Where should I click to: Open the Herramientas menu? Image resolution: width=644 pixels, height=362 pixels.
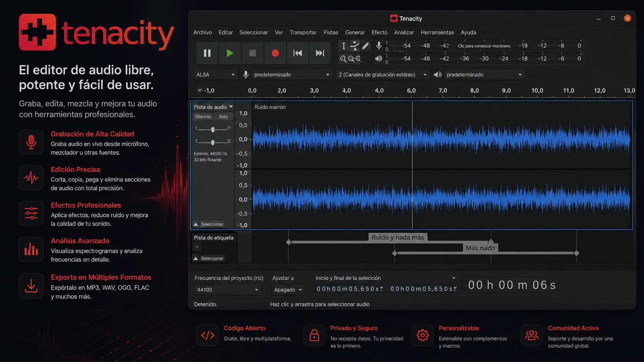click(x=437, y=32)
